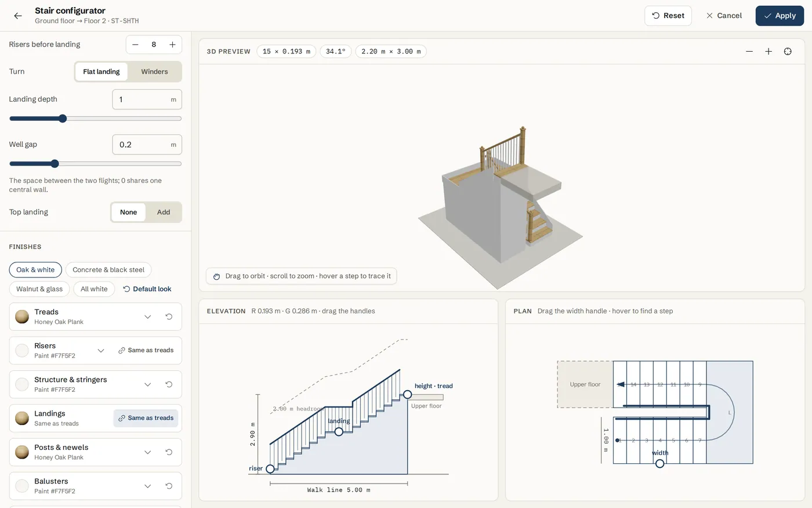
Task: Zoom out the 3D preview
Action: pyautogui.click(x=749, y=51)
